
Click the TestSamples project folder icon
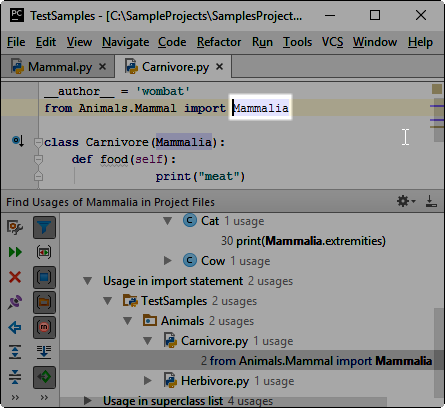[x=130, y=300]
